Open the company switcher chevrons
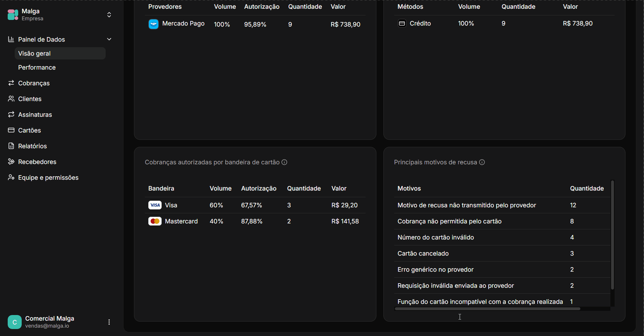 point(109,15)
